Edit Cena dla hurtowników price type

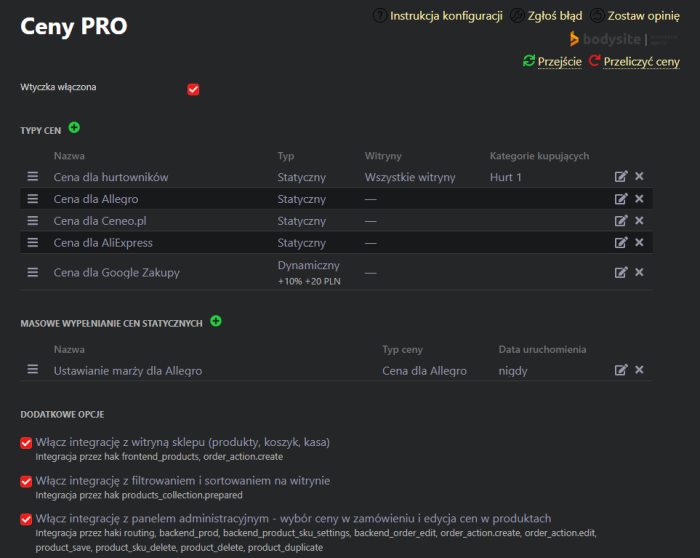(x=621, y=176)
